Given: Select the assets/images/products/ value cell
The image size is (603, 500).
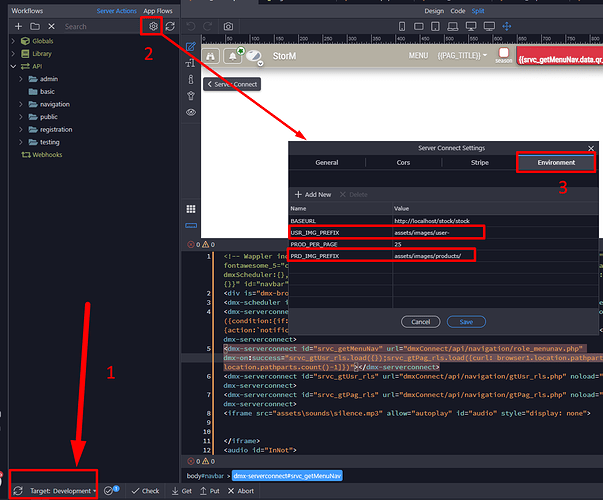Looking at the screenshot, I should tap(428, 256).
